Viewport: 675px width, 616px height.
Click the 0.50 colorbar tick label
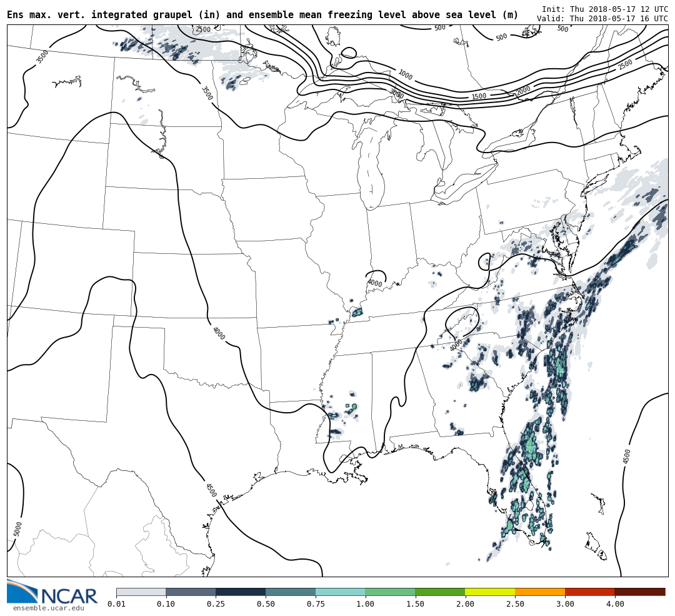(x=265, y=604)
